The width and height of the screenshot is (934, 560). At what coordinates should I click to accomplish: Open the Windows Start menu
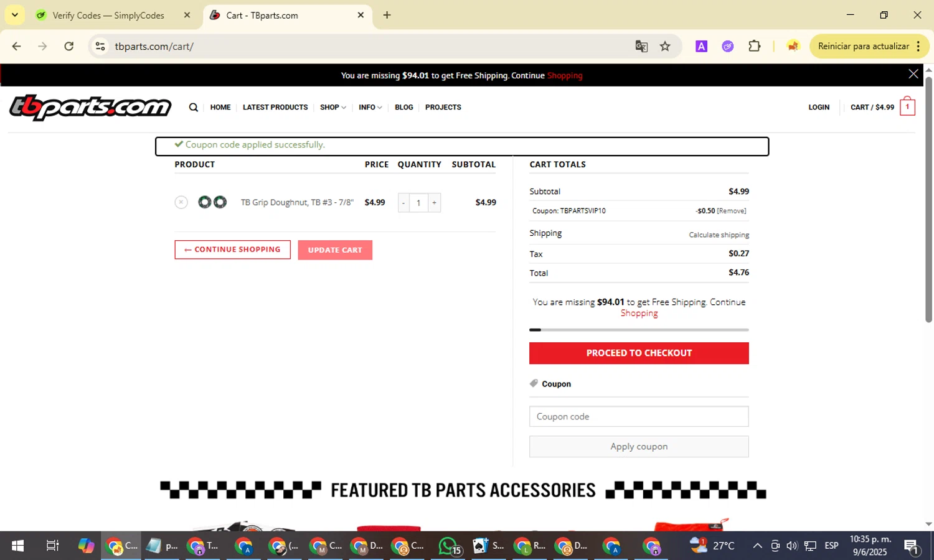tap(17, 546)
